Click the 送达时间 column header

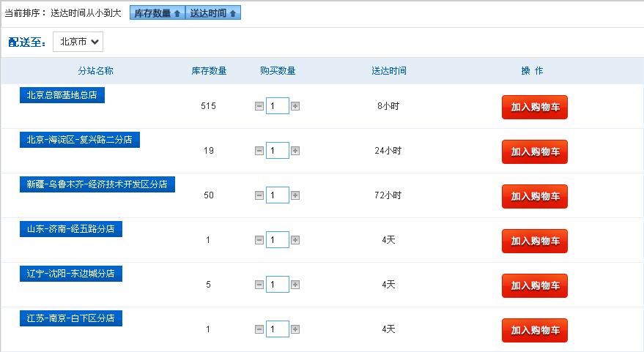(389, 71)
